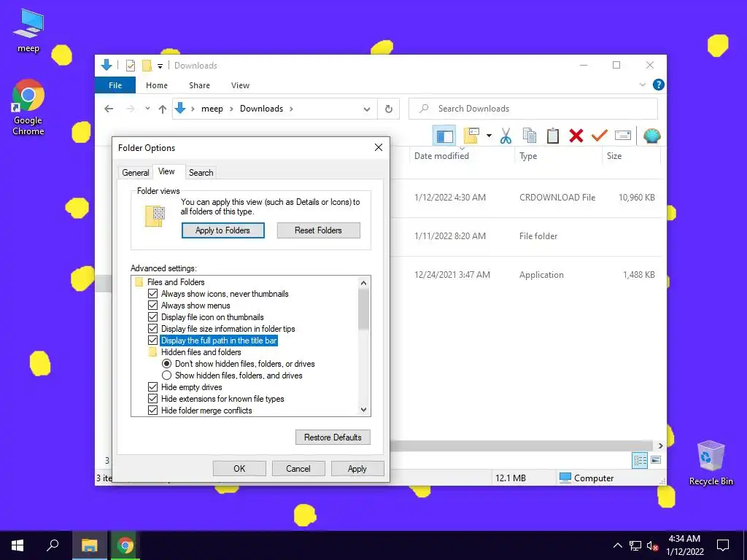
Task: Switch to the Search tab in Folder Options
Action: (x=201, y=172)
